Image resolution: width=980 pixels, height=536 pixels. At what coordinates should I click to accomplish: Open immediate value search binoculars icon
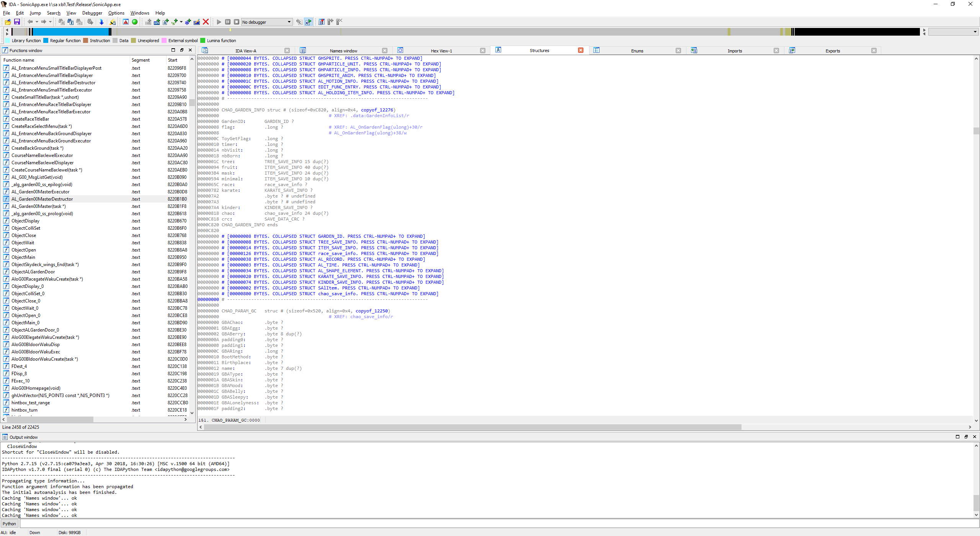coord(61,22)
